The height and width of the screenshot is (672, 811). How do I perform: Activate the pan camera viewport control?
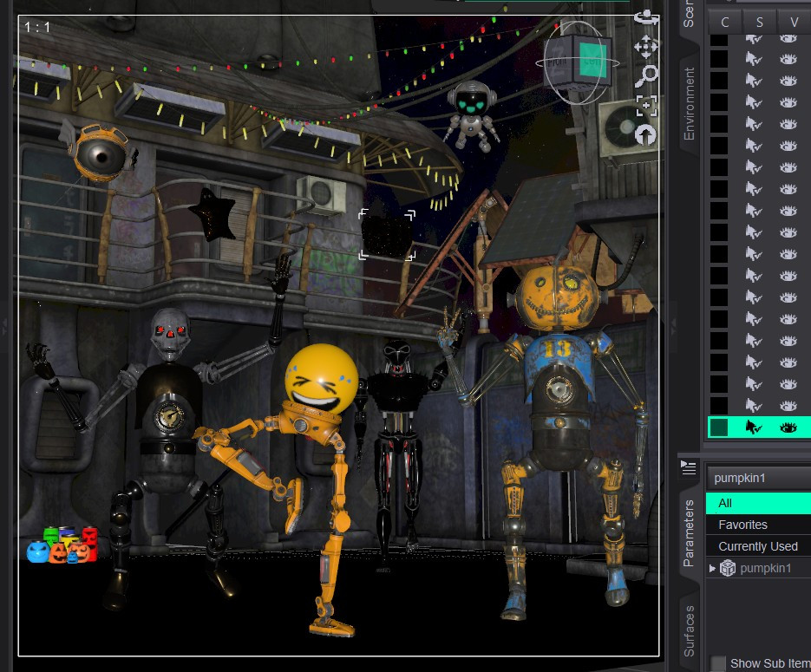[x=646, y=48]
